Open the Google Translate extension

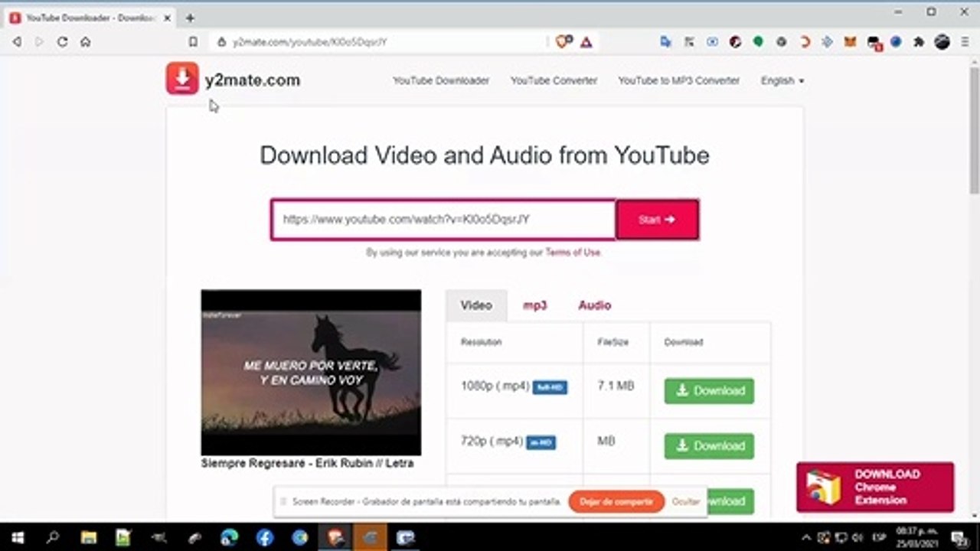(x=665, y=42)
